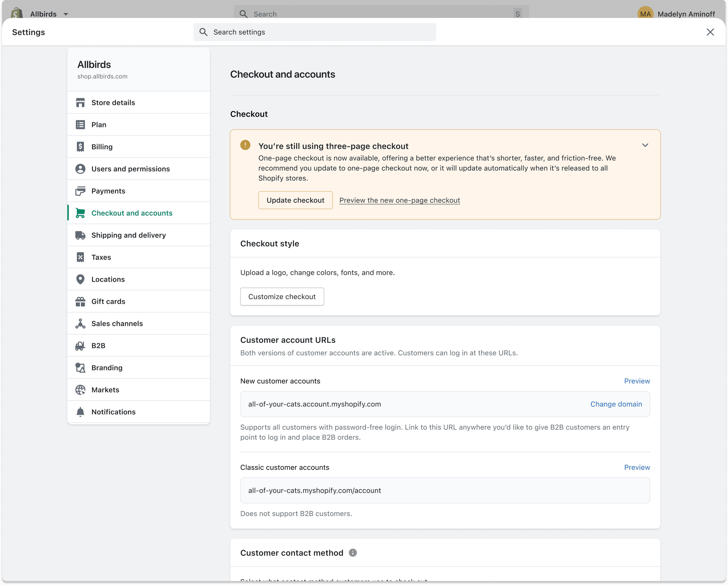Open Store details settings
Viewport: 728px width, 585px height.
pyautogui.click(x=139, y=103)
